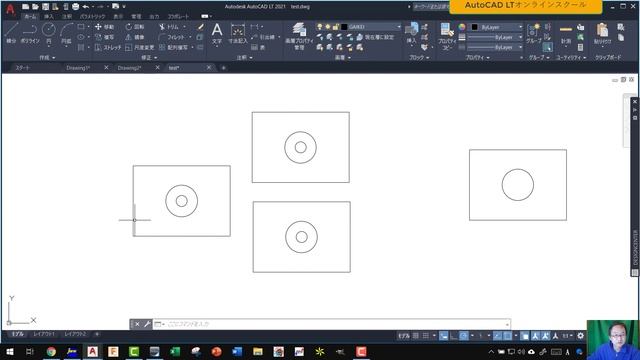The image size is (640, 360).
Task: Expand the 修正 (Modify) panel
Action: (x=149, y=58)
